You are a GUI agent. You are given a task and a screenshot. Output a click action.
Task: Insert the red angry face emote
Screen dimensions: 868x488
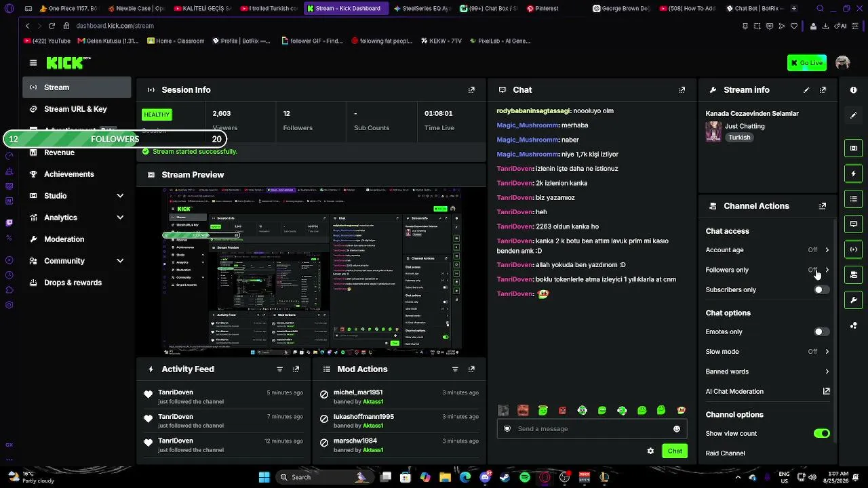(562, 410)
